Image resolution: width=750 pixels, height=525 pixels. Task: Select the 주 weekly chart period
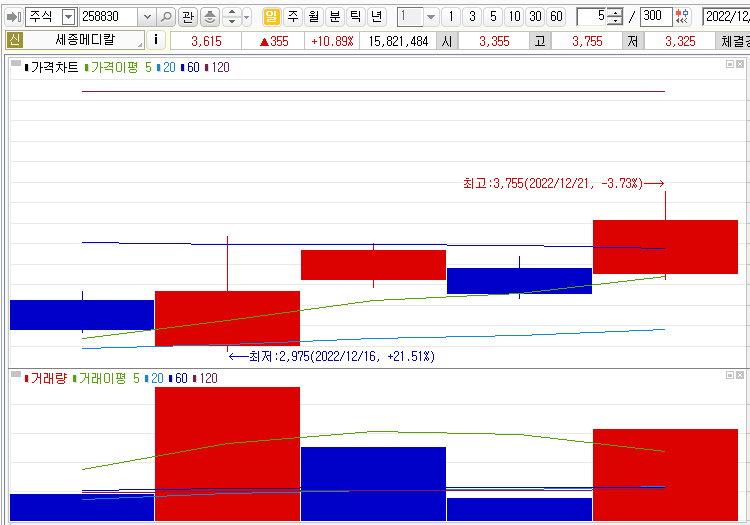click(x=293, y=17)
